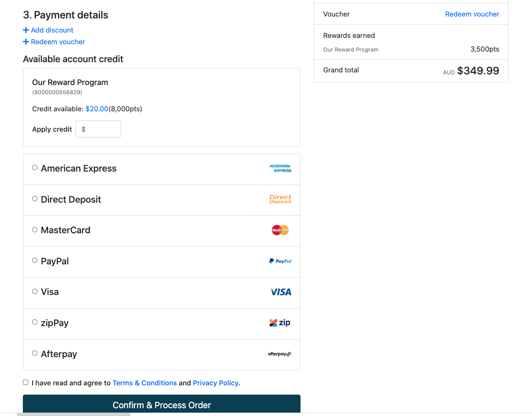Click Redeem voucher in the order summary
Image resolution: width=532 pixels, height=416 pixels.
point(472,14)
